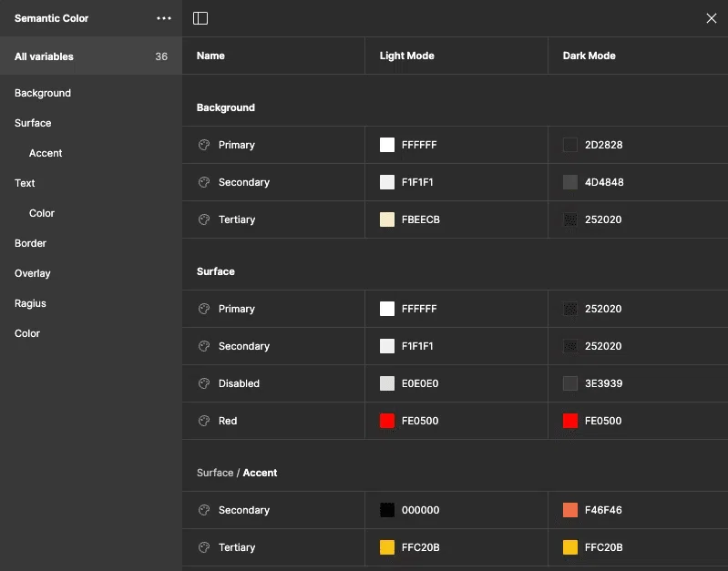Click Disabled dark swatch 3E3939
The width and height of the screenshot is (728, 571).
point(569,383)
